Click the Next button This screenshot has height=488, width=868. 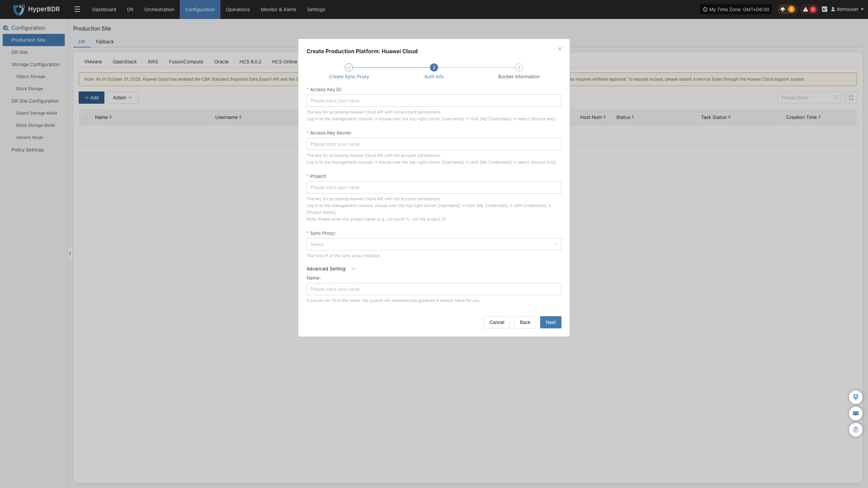[551, 322]
